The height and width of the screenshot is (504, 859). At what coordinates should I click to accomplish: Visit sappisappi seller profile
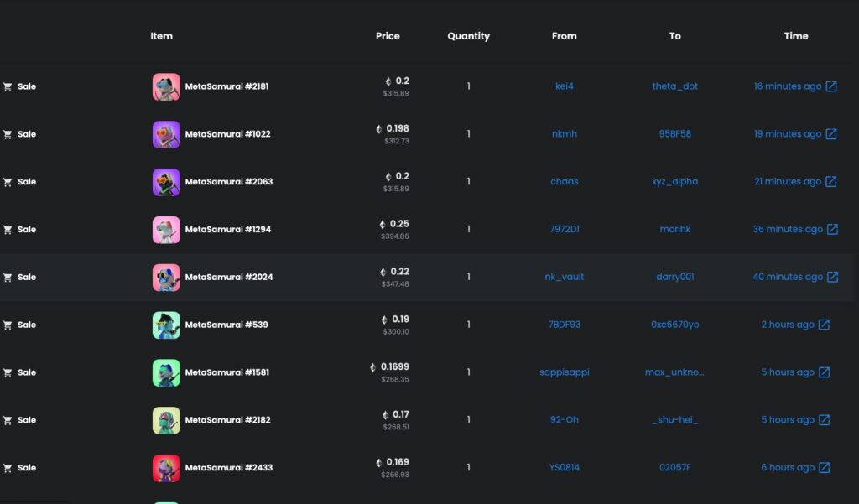point(564,372)
